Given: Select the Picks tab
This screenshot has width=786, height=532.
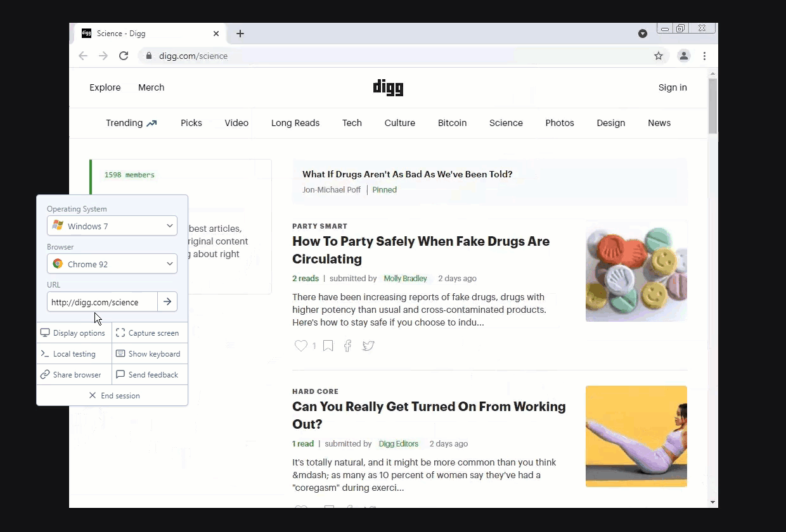Looking at the screenshot, I should [191, 123].
